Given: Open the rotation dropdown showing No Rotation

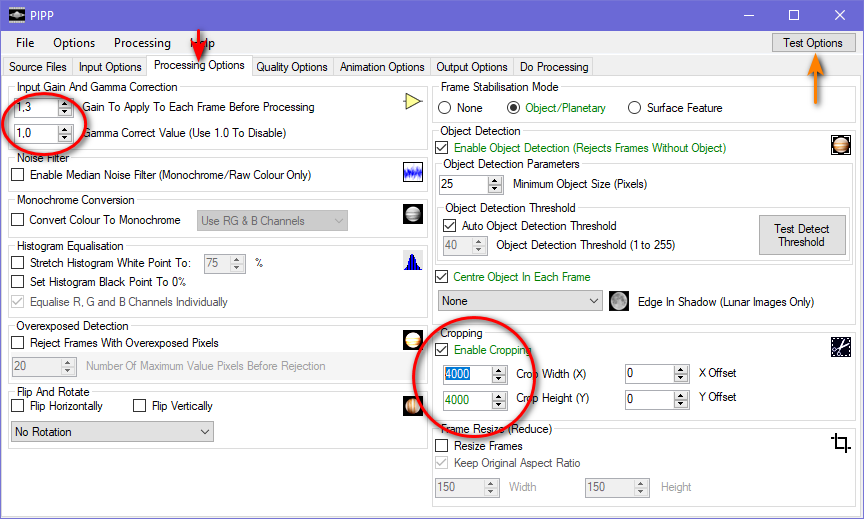Looking at the screenshot, I should point(112,432).
